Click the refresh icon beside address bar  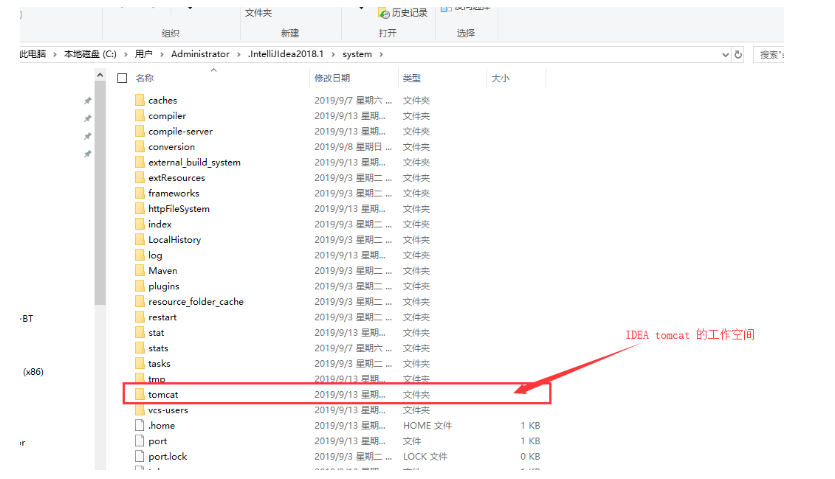pyautogui.click(x=738, y=54)
